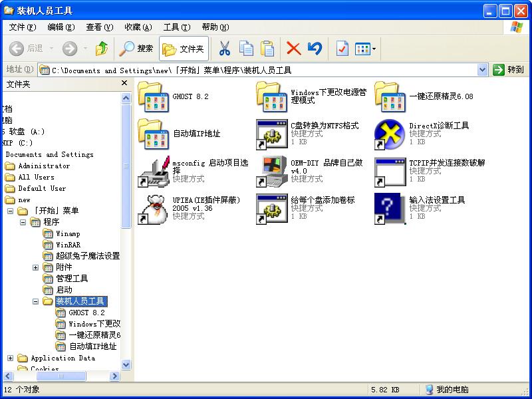Image resolution: width=532 pixels, height=399 pixels.
Task: Click the Paste clipboard icon
Action: click(x=267, y=49)
